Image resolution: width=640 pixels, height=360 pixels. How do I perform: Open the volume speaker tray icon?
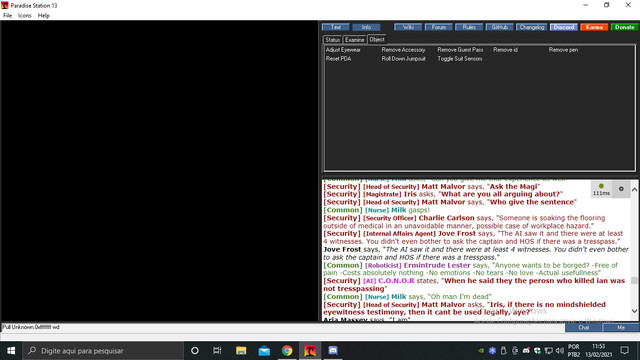click(560, 351)
